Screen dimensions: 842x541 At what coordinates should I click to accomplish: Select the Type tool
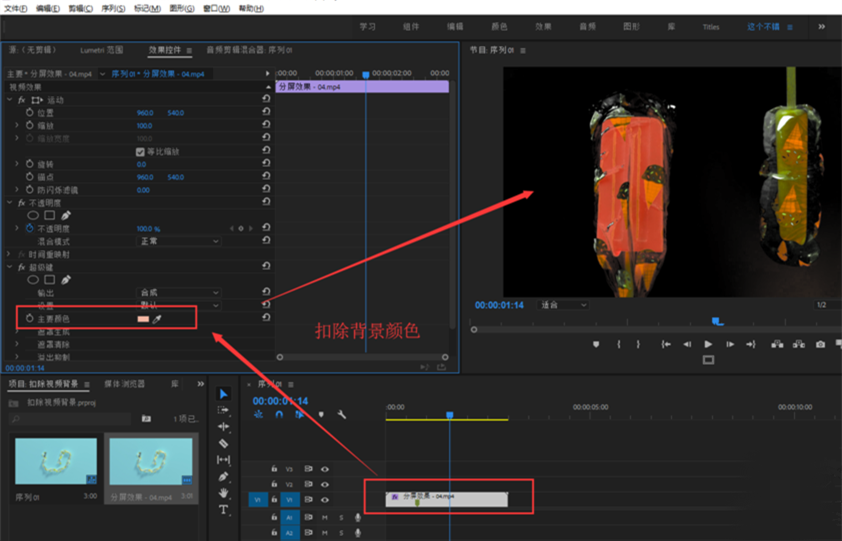pos(223,510)
